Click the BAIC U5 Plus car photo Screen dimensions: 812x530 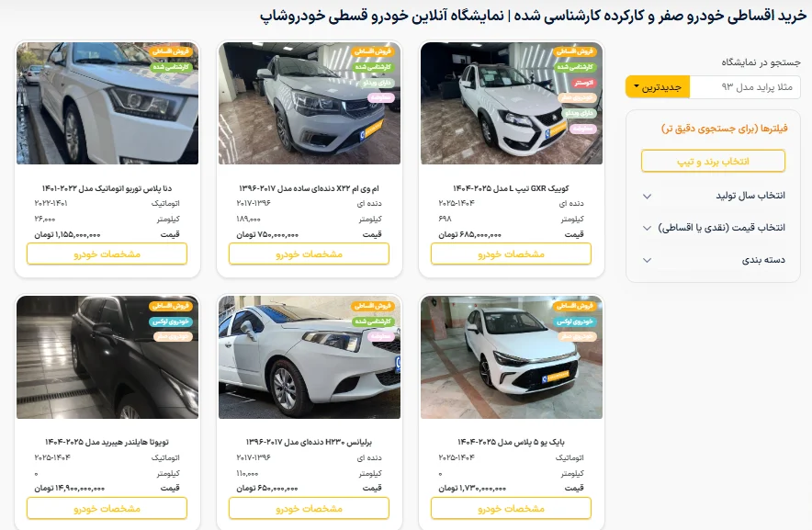click(x=511, y=357)
